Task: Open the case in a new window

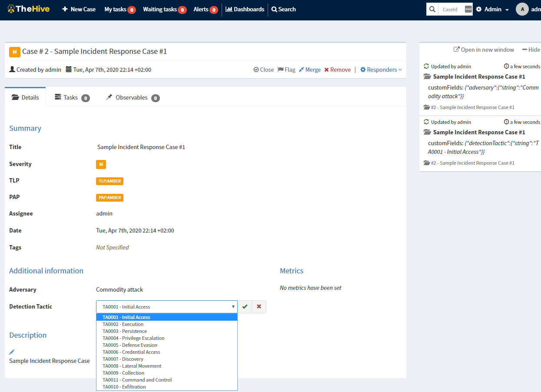Action: point(483,49)
